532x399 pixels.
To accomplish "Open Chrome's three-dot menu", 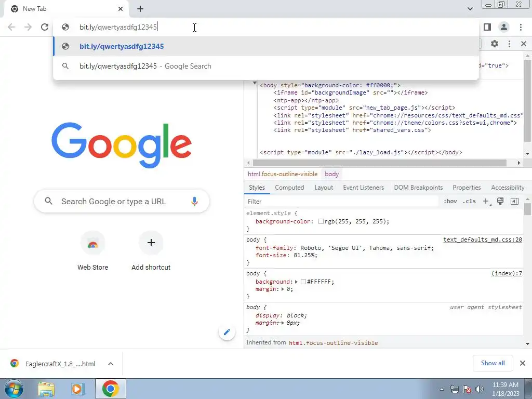I will point(521,27).
